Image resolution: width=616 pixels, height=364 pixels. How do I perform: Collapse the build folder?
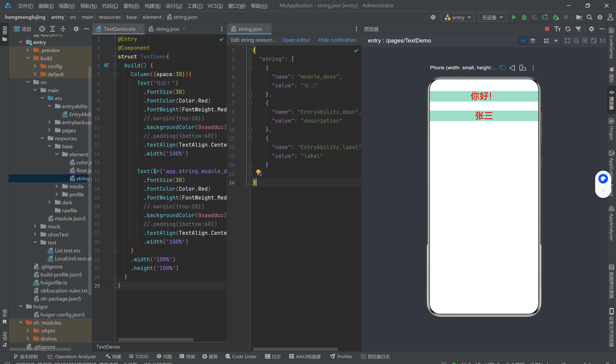(28, 58)
